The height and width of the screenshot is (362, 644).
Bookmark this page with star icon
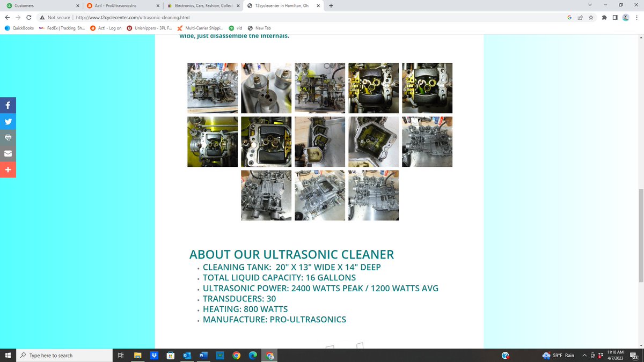tap(590, 17)
